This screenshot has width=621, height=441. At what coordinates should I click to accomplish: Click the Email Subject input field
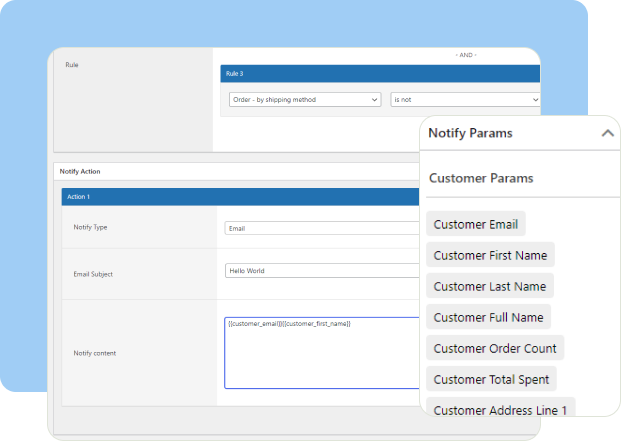[x=322, y=270]
